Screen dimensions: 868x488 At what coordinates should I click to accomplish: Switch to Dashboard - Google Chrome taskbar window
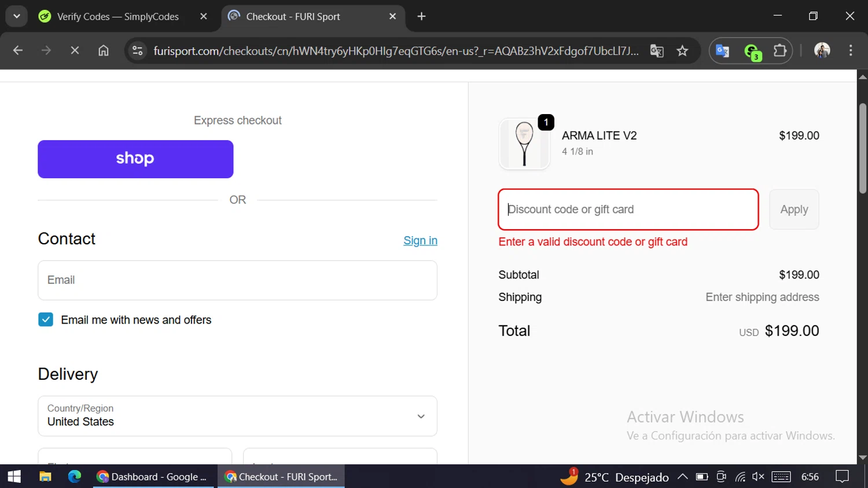153,476
